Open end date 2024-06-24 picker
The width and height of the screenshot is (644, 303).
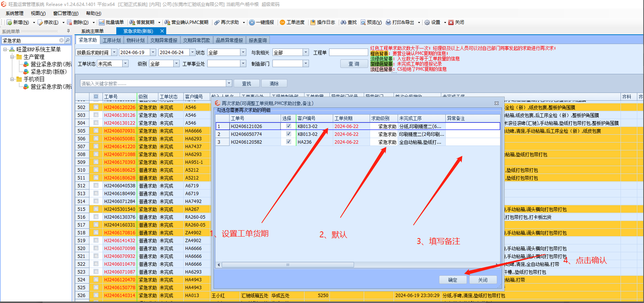pos(193,53)
